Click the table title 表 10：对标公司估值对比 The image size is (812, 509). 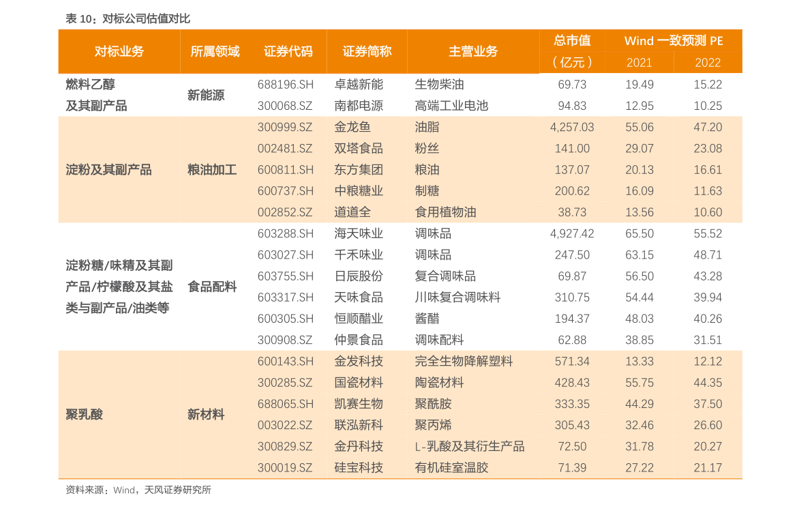[x=128, y=18]
